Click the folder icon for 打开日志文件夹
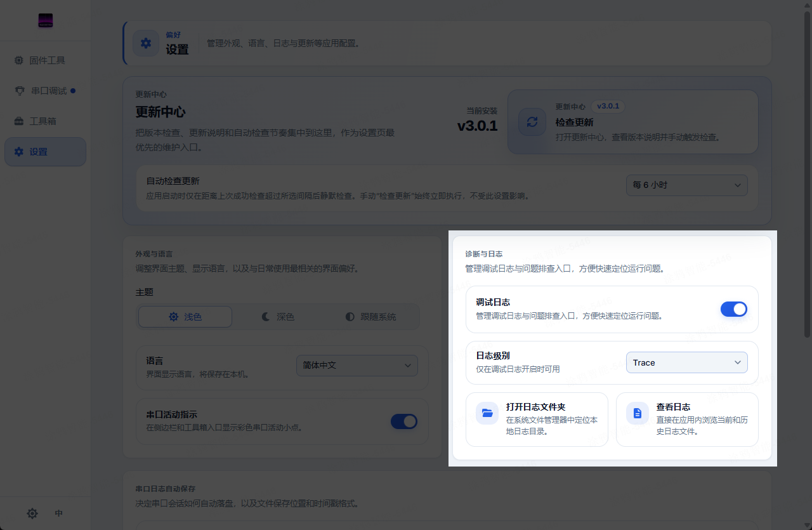This screenshot has width=812, height=530. coord(487,413)
